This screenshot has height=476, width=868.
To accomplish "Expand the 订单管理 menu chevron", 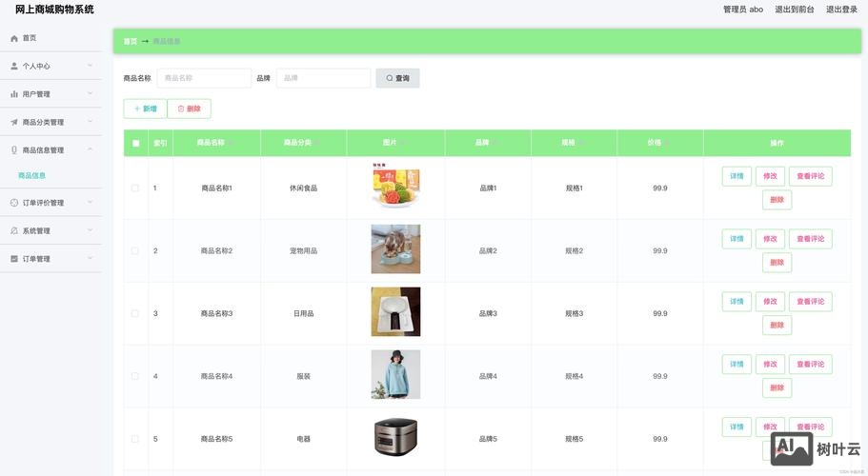I will pyautogui.click(x=91, y=259).
